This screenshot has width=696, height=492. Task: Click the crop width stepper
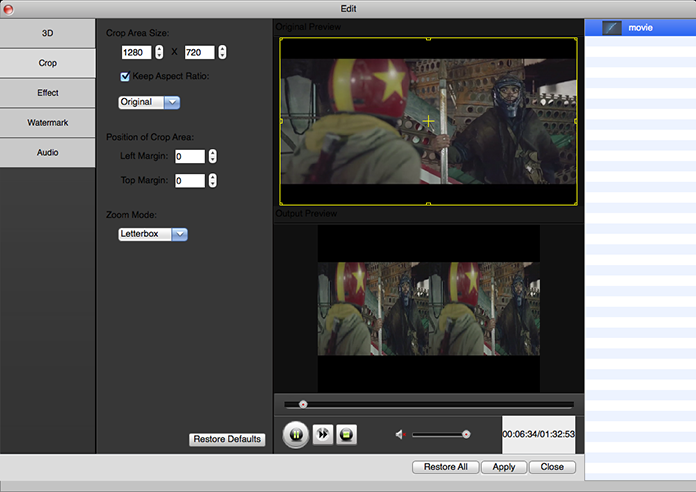tap(159, 52)
